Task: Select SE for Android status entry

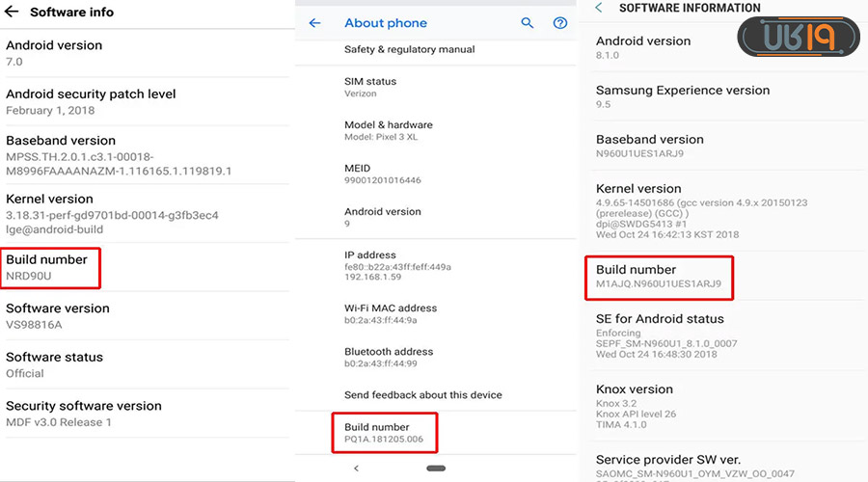Action: point(660,335)
